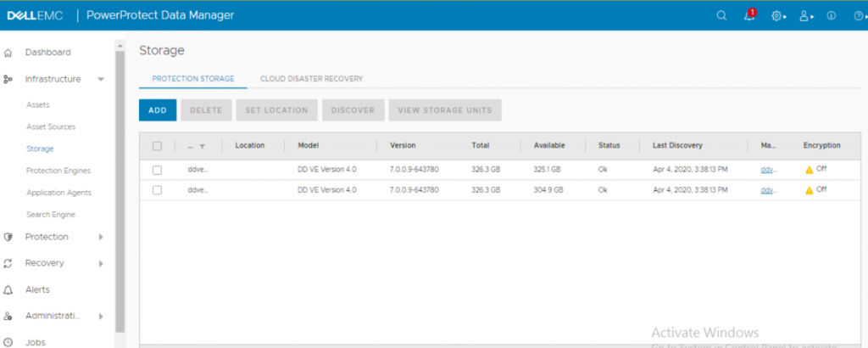Expand the Protection menu arrow
The image size is (868, 348).
click(x=101, y=237)
